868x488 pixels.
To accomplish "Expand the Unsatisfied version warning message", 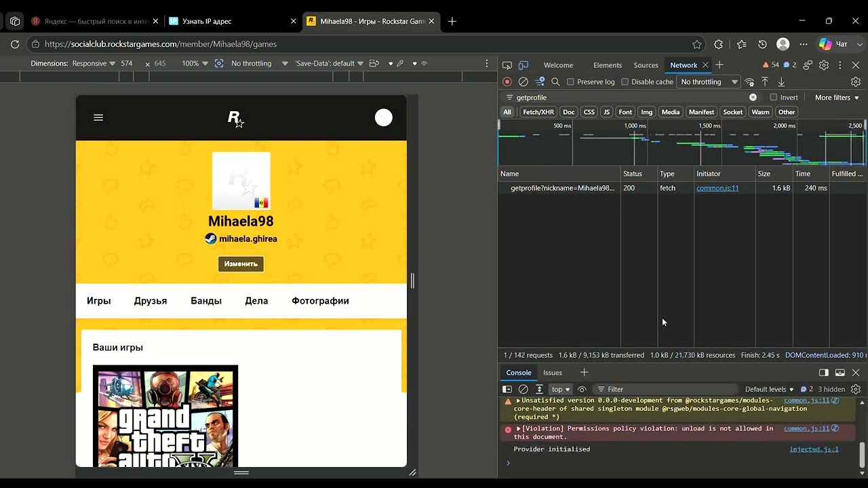I will tap(518, 401).
